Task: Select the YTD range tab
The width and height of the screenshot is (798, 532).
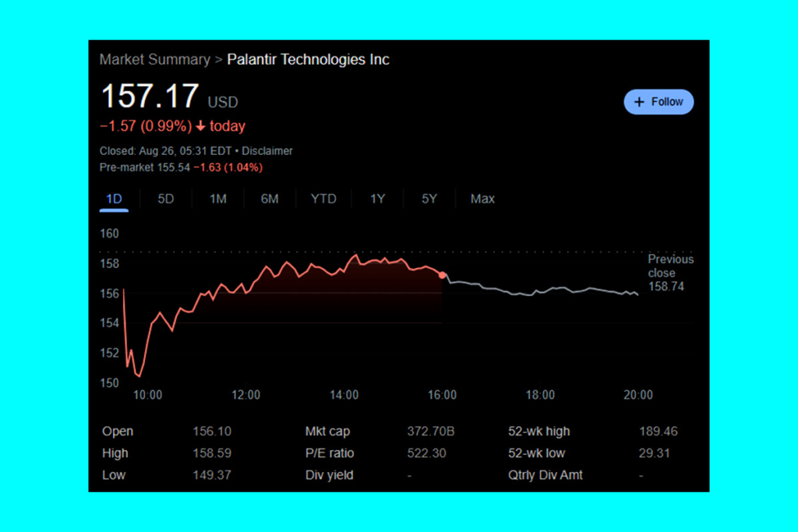Action: pyautogui.click(x=323, y=199)
